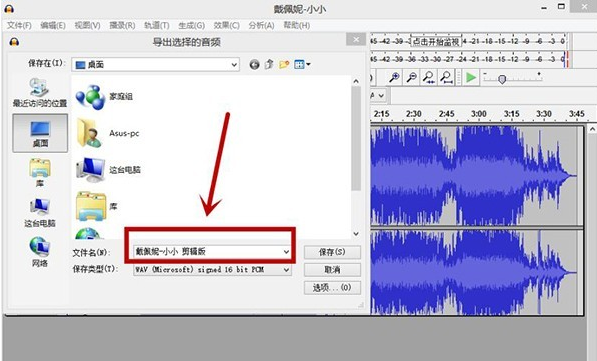Click the 保存(S) button
The height and width of the screenshot is (361, 597).
pyautogui.click(x=332, y=252)
